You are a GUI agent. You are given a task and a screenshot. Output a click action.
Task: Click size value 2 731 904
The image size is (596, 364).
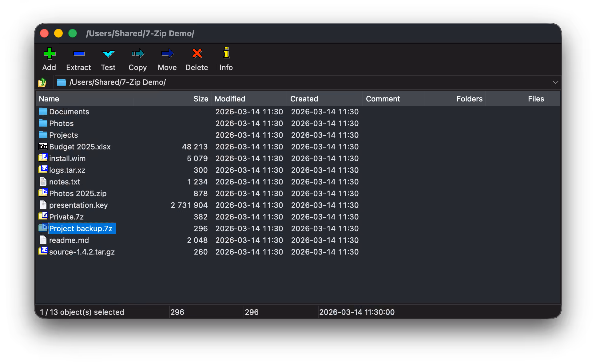(189, 205)
